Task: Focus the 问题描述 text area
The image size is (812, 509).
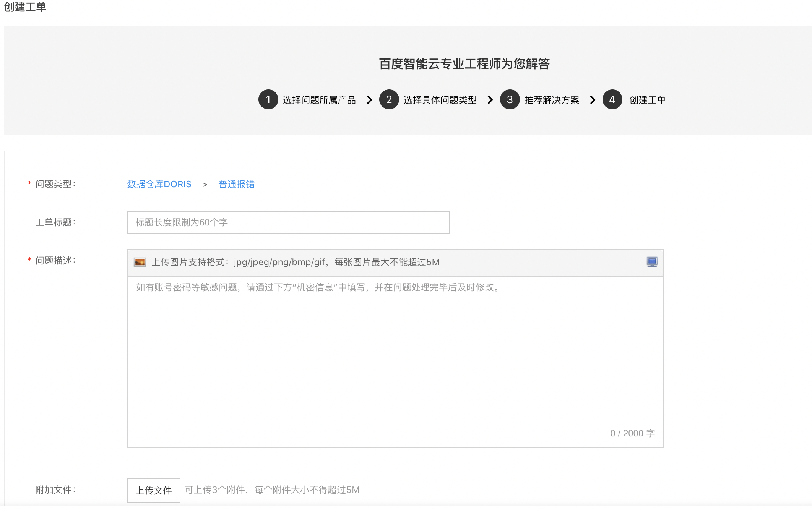Action: [x=395, y=361]
